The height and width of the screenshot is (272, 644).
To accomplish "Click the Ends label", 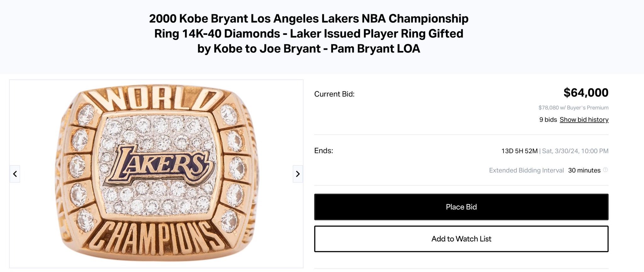I will [x=324, y=151].
